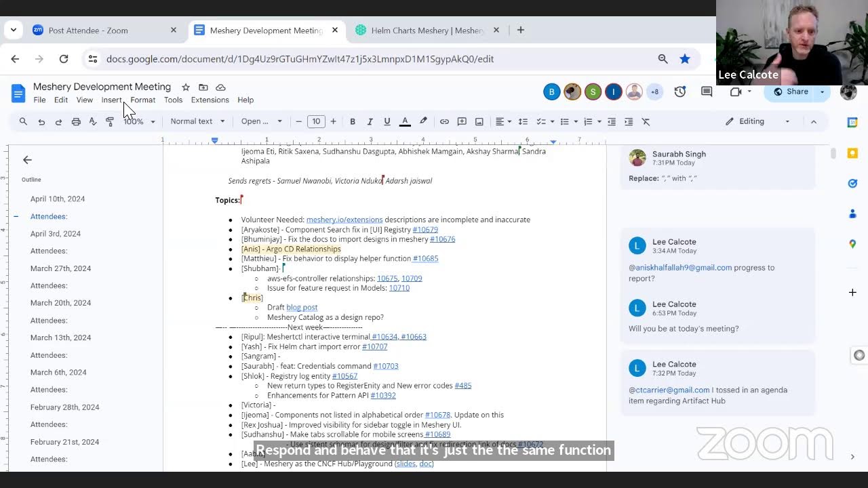Jump to April 10th, 2024 in outline

coord(58,199)
